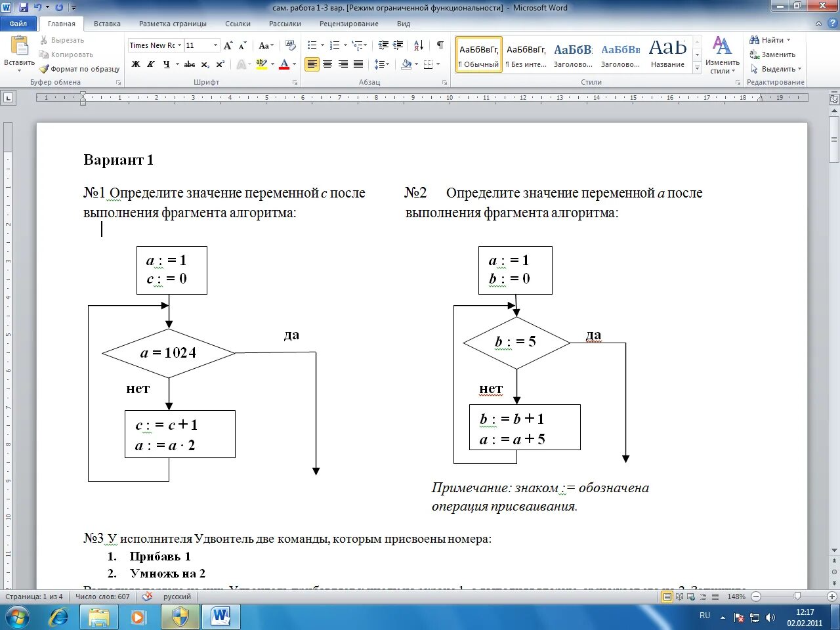The height and width of the screenshot is (630, 840).
Task: Save the document with the floppy disk icon
Action: 24,7
